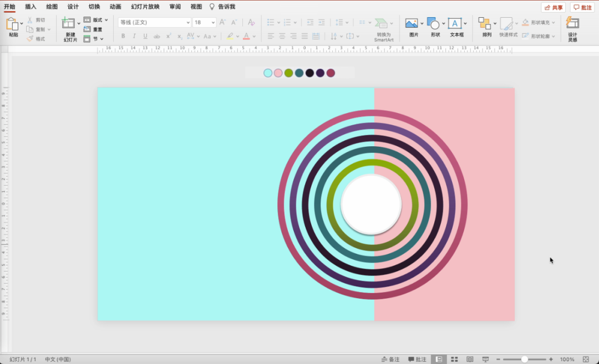Image resolution: width=599 pixels, height=364 pixels.
Task: Open the Shapes (形状) gallery icon
Action: 433,24
